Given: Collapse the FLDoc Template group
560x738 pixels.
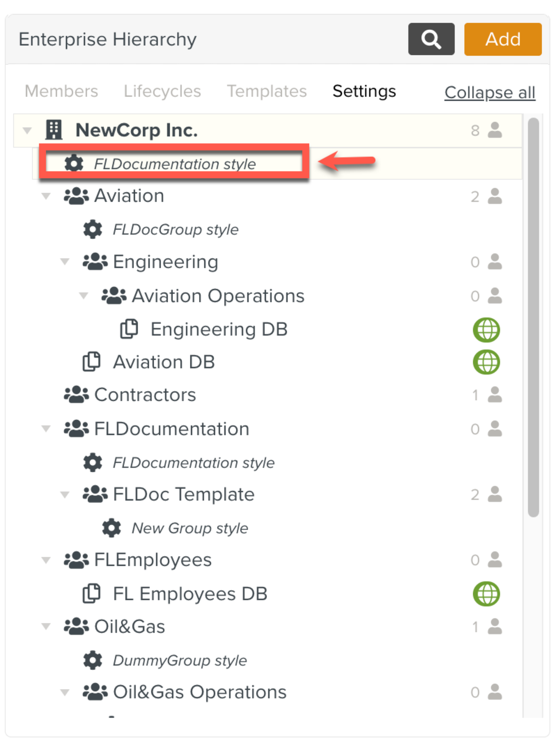Looking at the screenshot, I should click(x=65, y=494).
